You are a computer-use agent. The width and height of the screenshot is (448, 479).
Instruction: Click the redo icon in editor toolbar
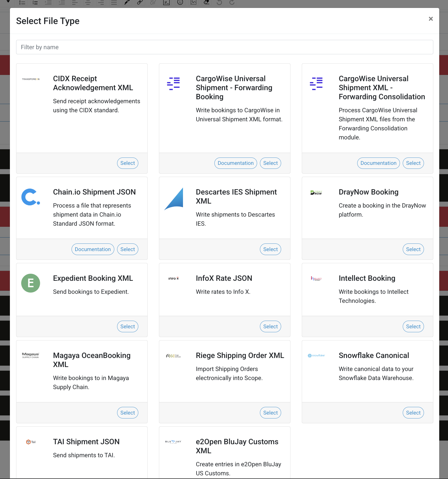pos(232,2)
